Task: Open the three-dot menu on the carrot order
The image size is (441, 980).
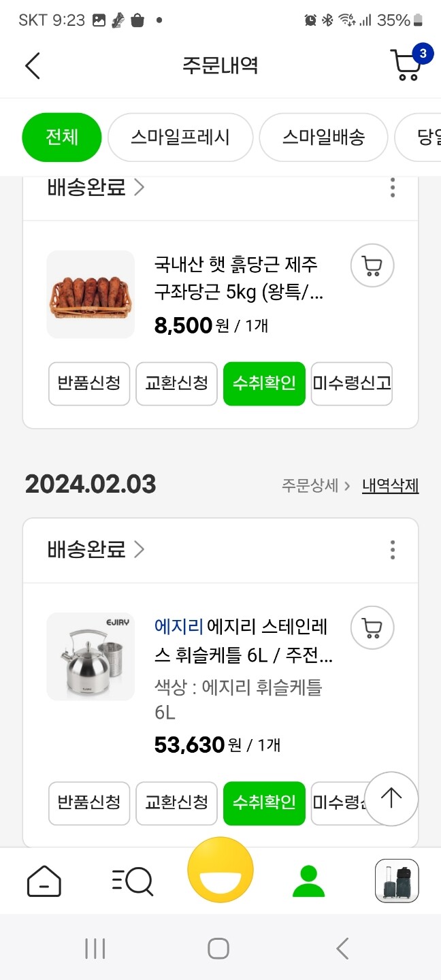Action: click(393, 188)
